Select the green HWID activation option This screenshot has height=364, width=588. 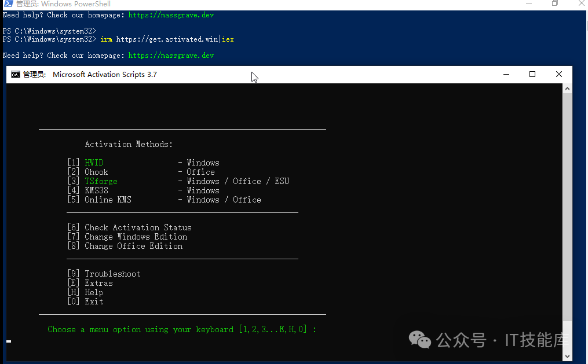click(x=94, y=163)
